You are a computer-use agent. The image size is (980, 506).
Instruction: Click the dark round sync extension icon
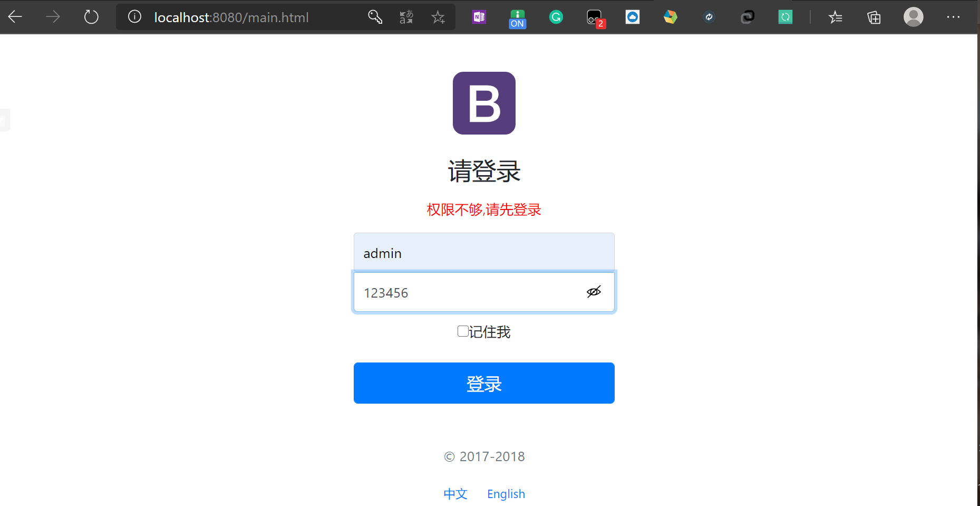709,17
